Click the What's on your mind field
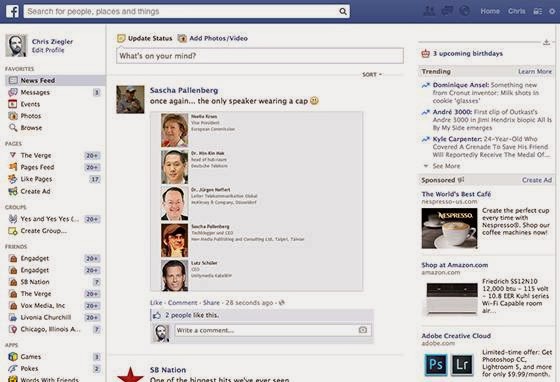 tap(260, 56)
